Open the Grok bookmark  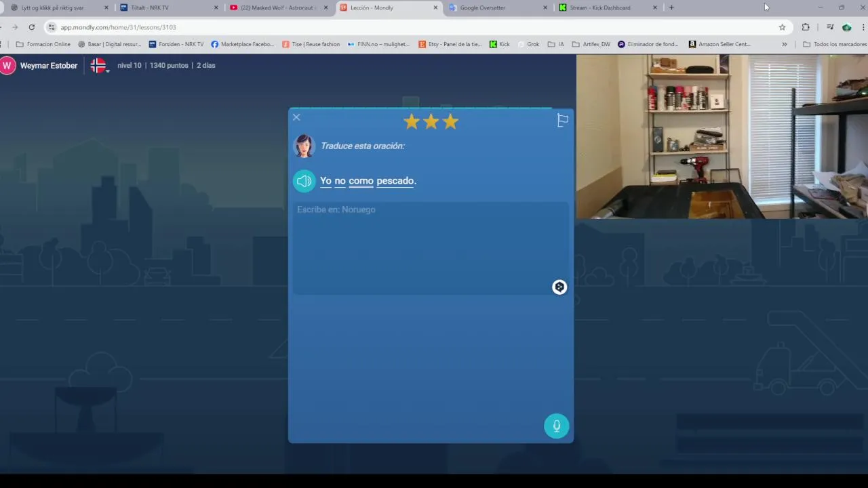click(528, 44)
